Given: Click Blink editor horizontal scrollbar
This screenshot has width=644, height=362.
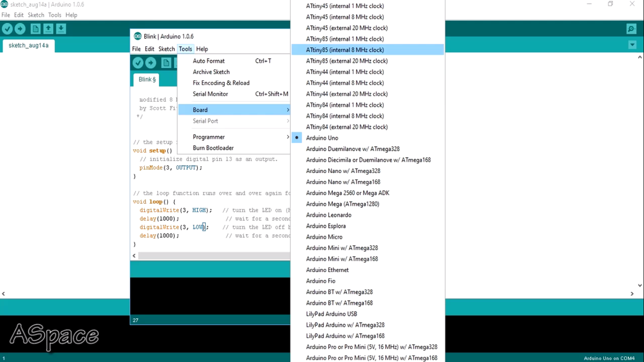Looking at the screenshot, I should point(214,255).
